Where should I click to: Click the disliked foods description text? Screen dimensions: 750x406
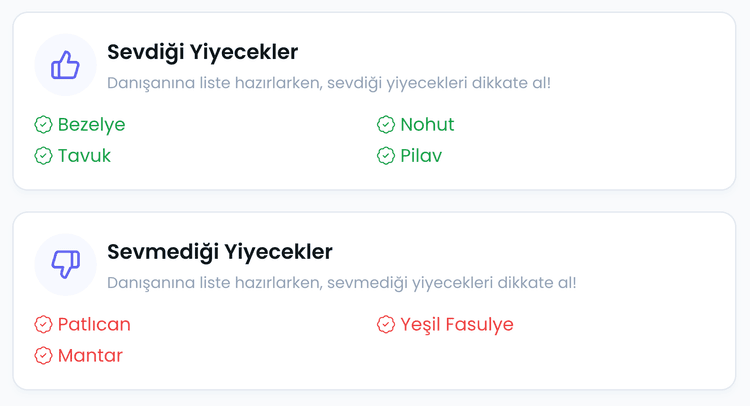tap(342, 283)
